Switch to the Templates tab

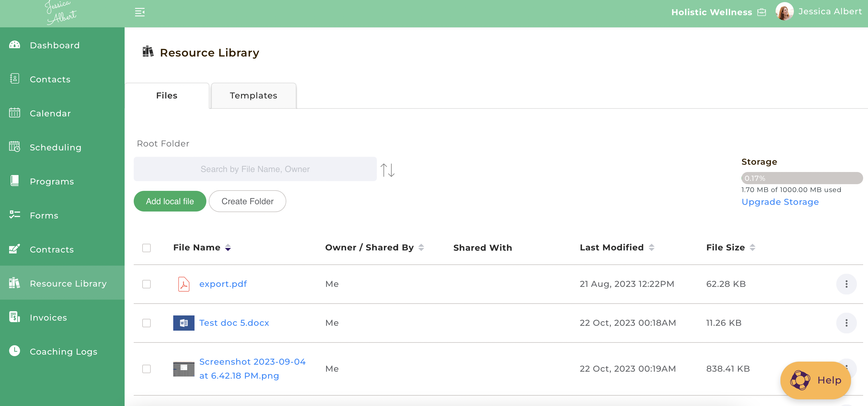coord(253,96)
